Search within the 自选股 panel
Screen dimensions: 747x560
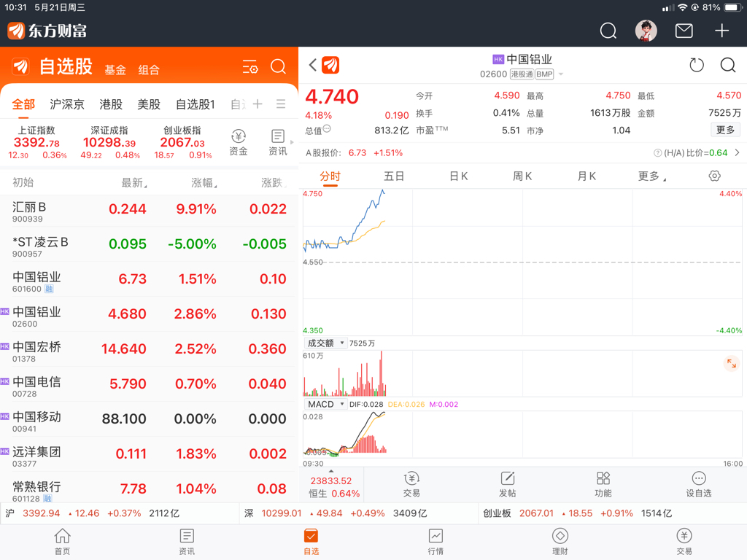pos(278,66)
